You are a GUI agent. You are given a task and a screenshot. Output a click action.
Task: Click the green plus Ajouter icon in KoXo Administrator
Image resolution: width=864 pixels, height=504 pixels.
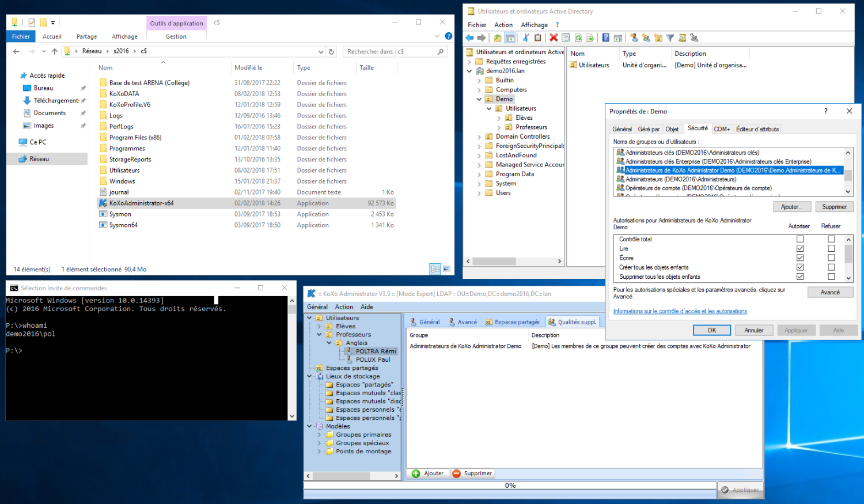point(416,473)
